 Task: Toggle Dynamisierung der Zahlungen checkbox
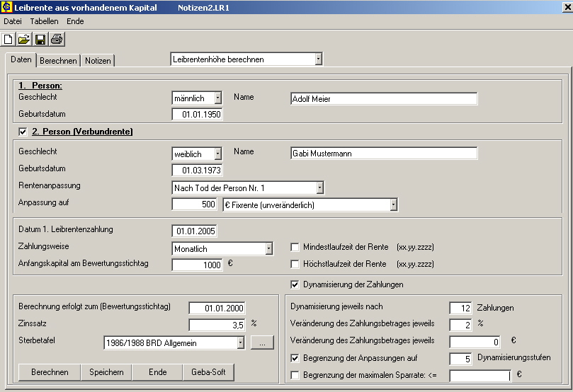pos(295,284)
